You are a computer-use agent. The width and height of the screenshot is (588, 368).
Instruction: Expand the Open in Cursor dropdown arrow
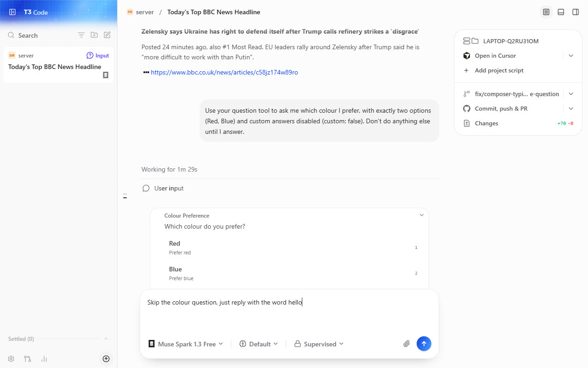tap(571, 56)
